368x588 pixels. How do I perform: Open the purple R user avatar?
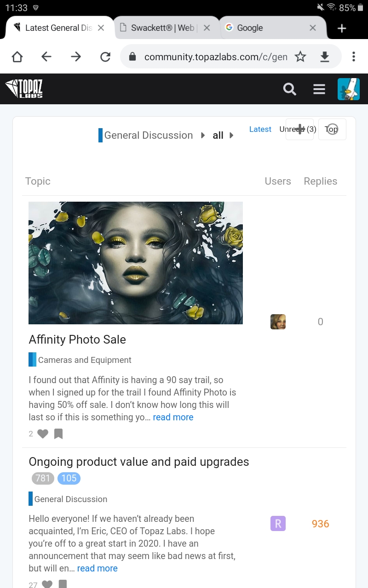click(278, 524)
